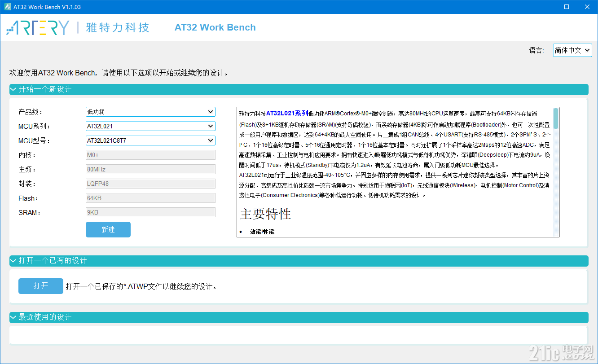
Task: Open the 产品线 dropdown showing 低功耗
Action: point(150,112)
